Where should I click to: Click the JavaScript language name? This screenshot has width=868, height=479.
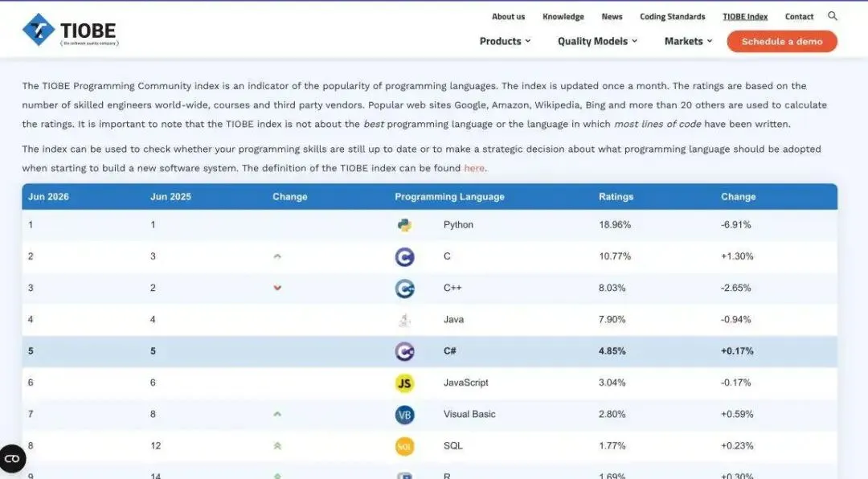tap(465, 383)
